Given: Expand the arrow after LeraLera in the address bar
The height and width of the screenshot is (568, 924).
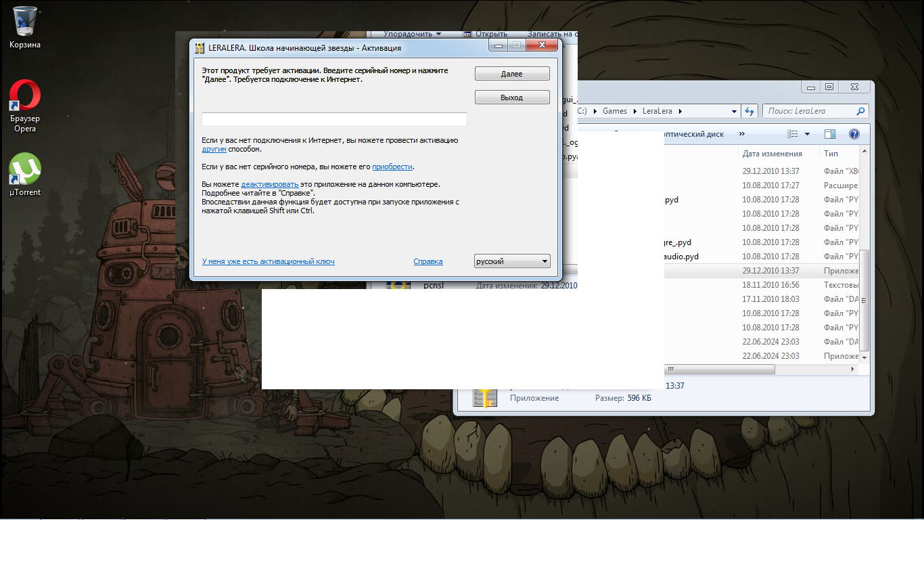Looking at the screenshot, I should coord(680,111).
